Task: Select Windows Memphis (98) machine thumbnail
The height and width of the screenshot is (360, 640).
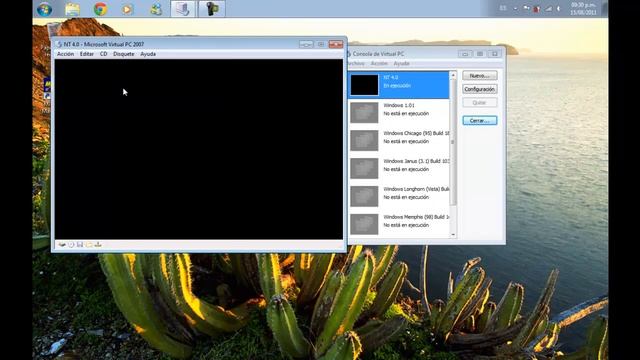Action: click(x=364, y=224)
